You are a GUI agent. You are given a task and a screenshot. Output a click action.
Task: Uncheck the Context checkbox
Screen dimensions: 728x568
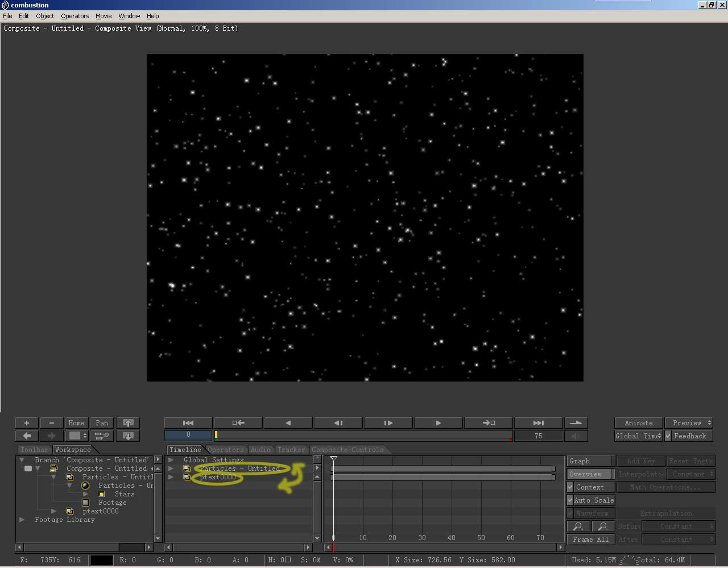pos(570,487)
